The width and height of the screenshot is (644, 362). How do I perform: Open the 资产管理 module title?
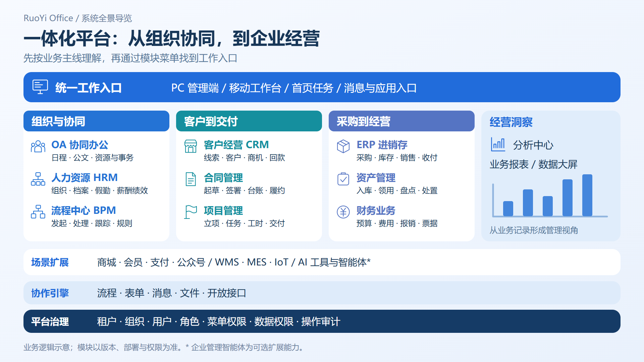pos(376,178)
